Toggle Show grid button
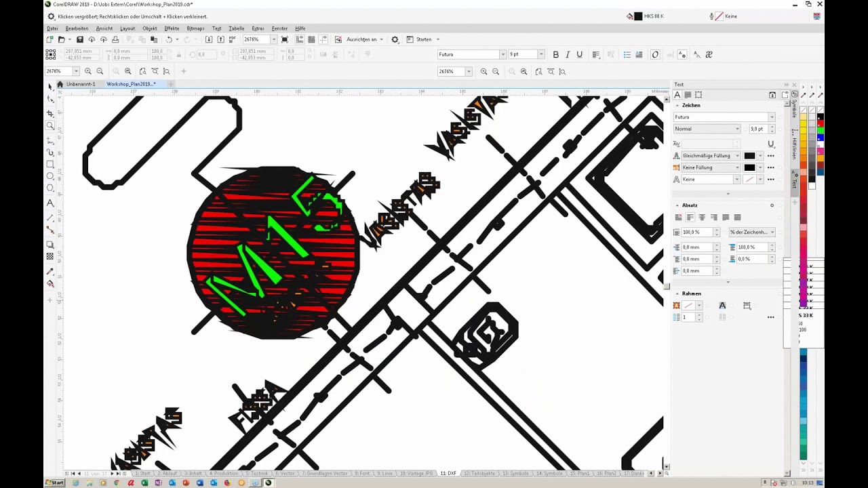Image resolution: width=868 pixels, height=488 pixels. tap(311, 39)
